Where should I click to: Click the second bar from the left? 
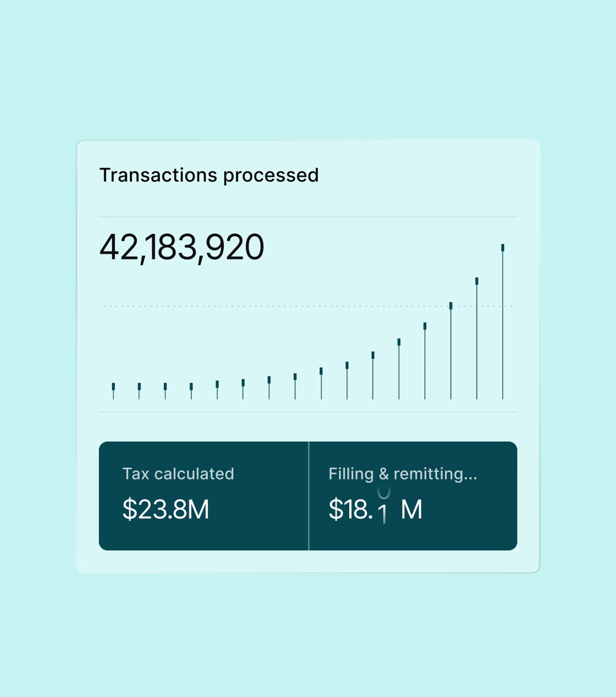point(139,391)
